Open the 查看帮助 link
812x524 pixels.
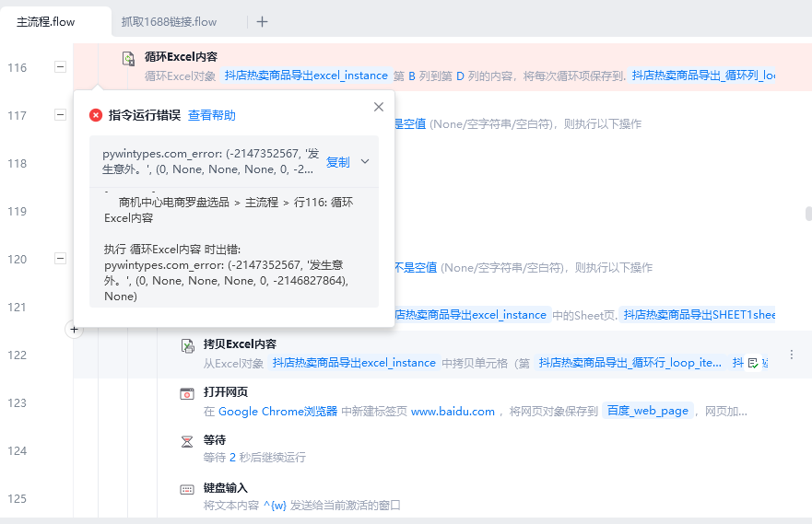(x=212, y=115)
